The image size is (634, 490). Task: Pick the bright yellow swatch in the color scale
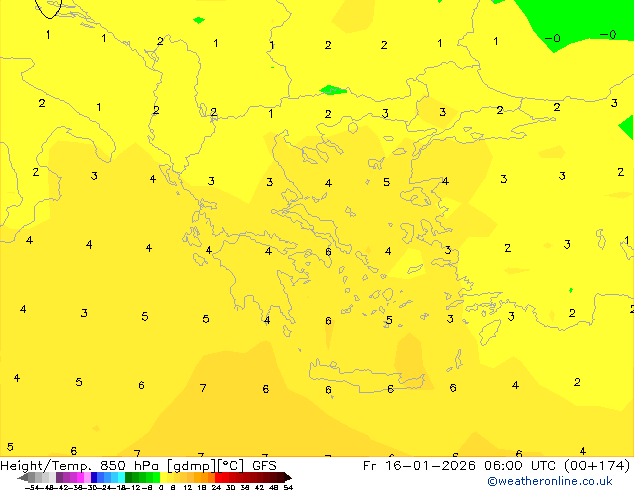(163, 477)
